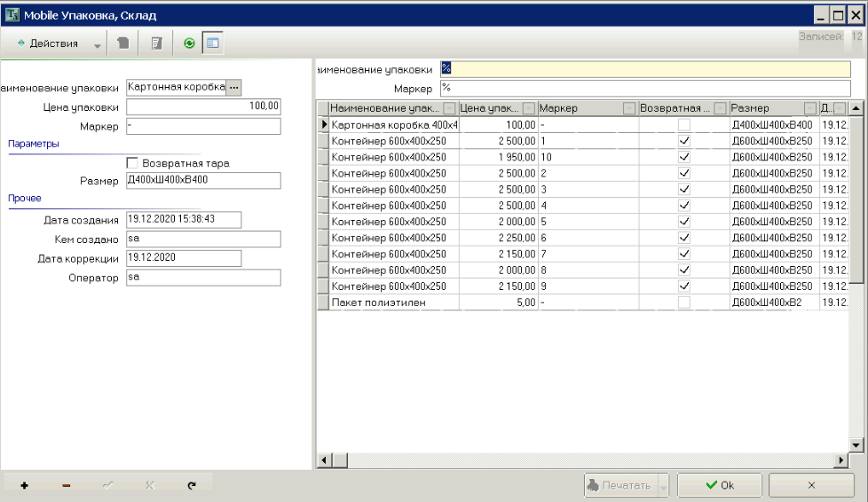
Task: Click the list report toolbar icon
Action: [157, 43]
